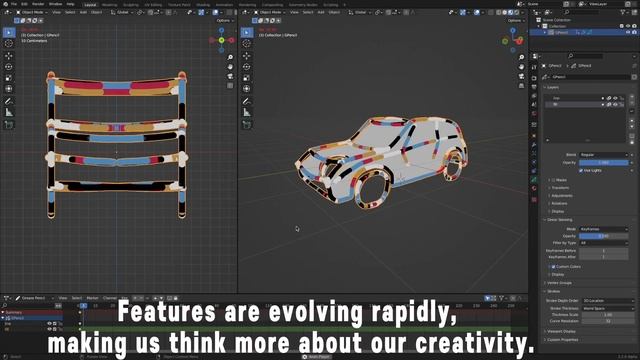Toggle the Custom Colors checkbox
The width and height of the screenshot is (640, 360).
554,267
